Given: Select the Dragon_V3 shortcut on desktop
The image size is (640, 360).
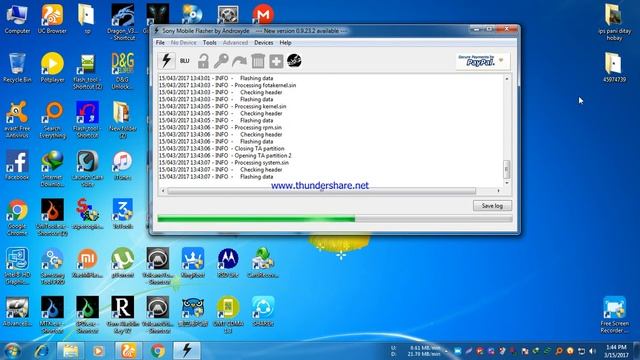Looking at the screenshot, I should click(x=122, y=22).
